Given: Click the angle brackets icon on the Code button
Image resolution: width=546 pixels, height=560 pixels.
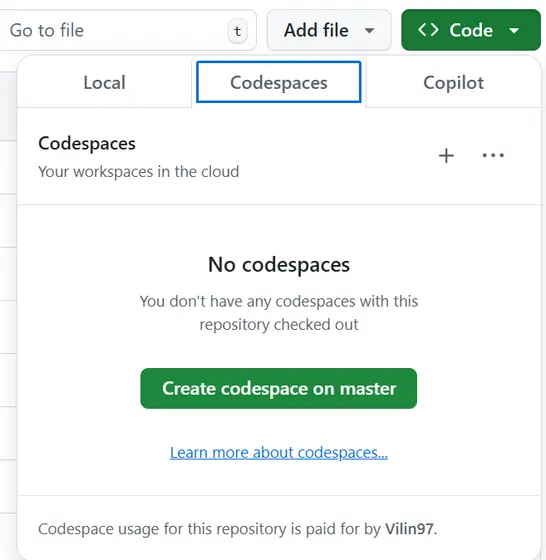Looking at the screenshot, I should coord(428,30).
